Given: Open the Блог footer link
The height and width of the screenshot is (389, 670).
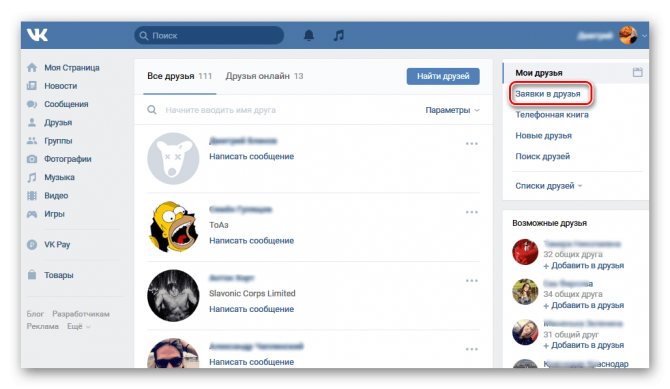Looking at the screenshot, I should (x=35, y=314).
